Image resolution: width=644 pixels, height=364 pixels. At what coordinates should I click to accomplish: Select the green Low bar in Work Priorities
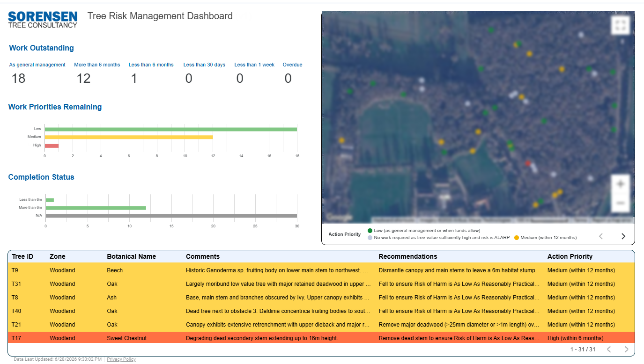[x=171, y=129]
